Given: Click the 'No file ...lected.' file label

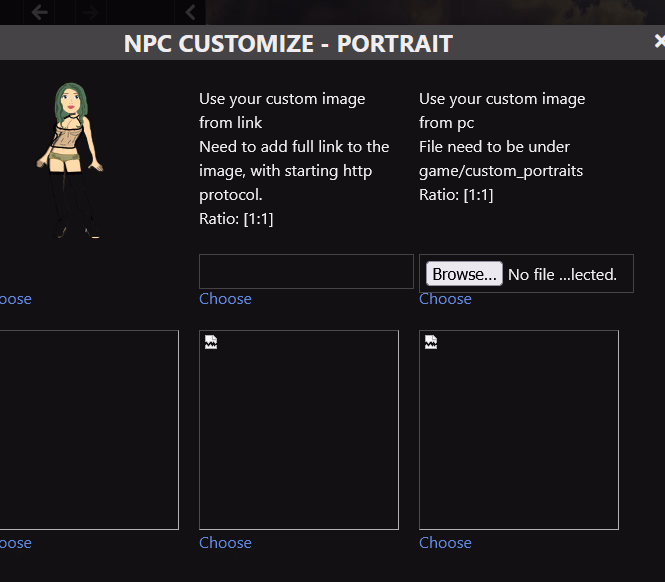Looking at the screenshot, I should [x=562, y=275].
